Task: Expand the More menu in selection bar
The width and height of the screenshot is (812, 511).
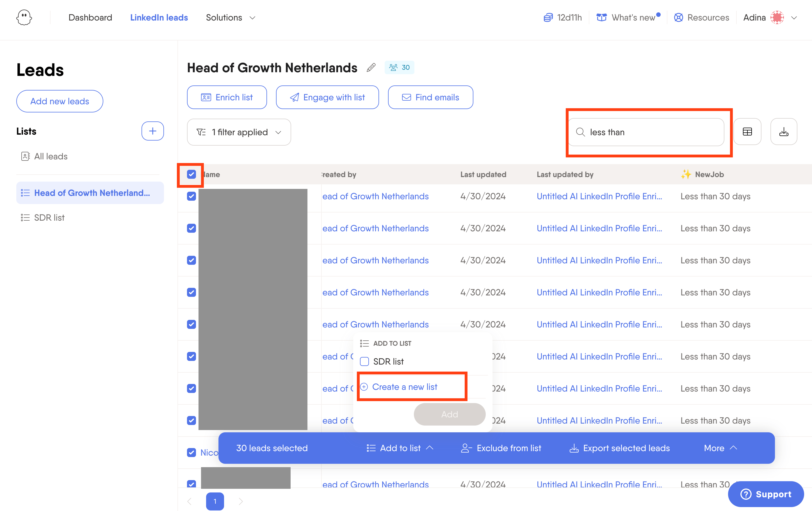Action: click(720, 448)
